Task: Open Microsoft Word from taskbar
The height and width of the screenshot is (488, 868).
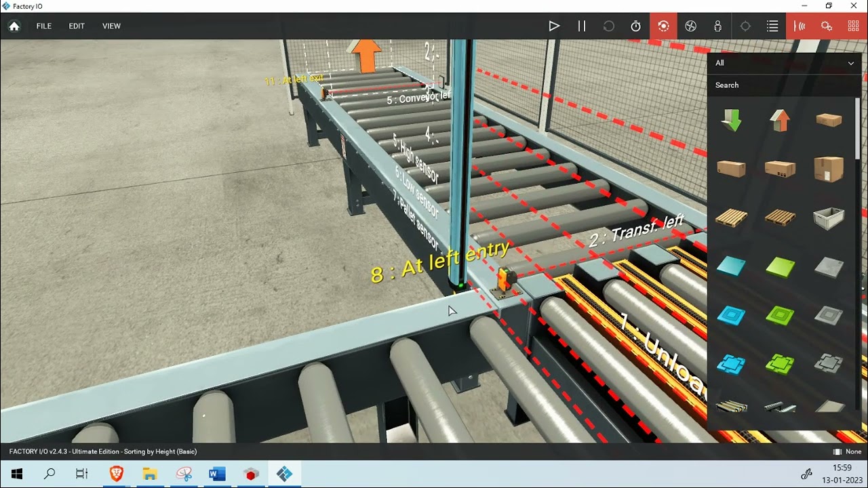Action: [217, 474]
